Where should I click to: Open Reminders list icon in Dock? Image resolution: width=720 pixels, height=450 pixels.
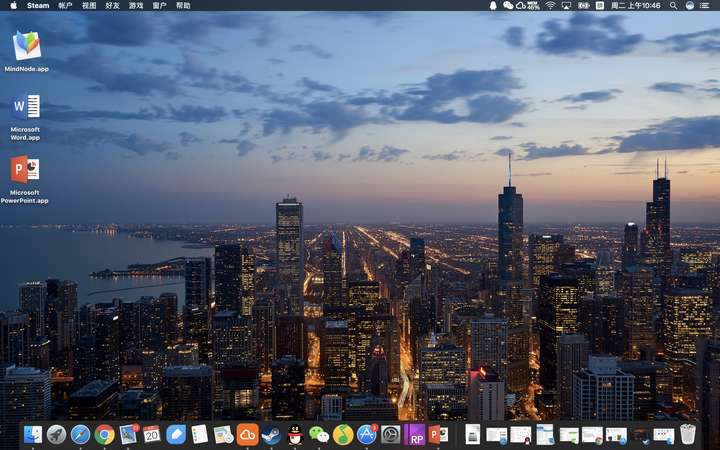[200, 434]
